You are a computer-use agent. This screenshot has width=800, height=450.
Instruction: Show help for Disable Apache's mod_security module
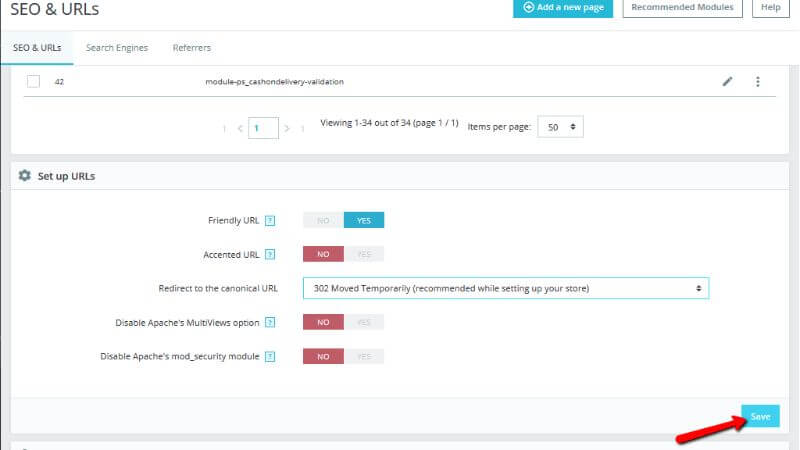point(270,356)
